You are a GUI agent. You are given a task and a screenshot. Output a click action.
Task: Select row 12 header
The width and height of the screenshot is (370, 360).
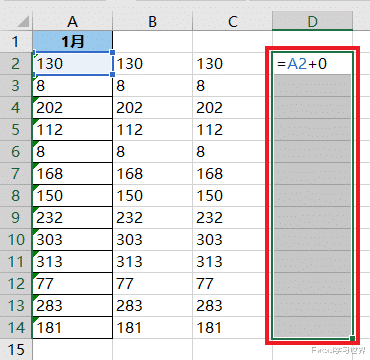(x=16, y=283)
